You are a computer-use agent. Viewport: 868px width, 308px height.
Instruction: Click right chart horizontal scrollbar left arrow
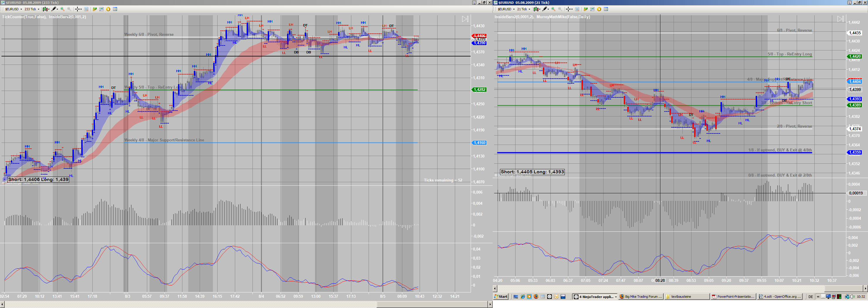(495, 288)
